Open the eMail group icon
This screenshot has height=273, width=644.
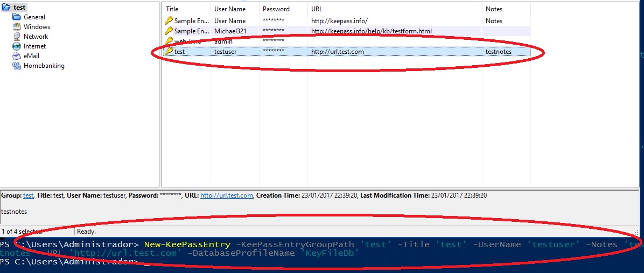click(x=16, y=56)
